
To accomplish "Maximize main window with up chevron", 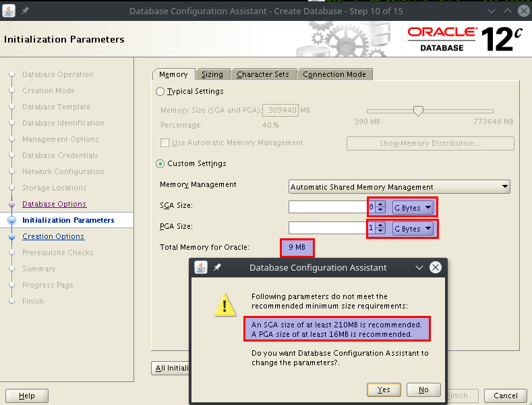I will click(508, 11).
